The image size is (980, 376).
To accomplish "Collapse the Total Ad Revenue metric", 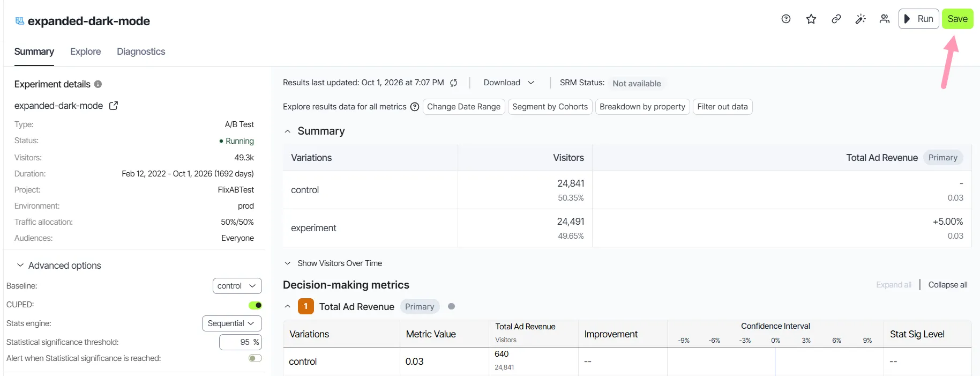I will (x=288, y=307).
